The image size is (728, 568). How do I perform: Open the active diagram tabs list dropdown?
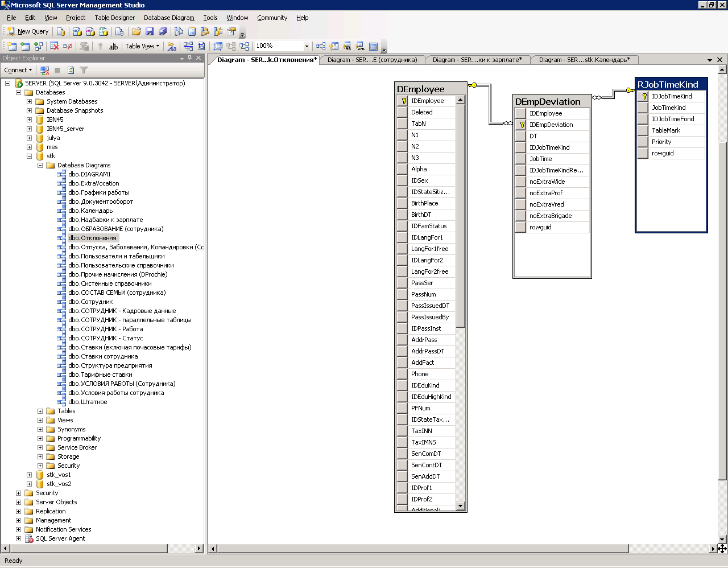pos(710,60)
